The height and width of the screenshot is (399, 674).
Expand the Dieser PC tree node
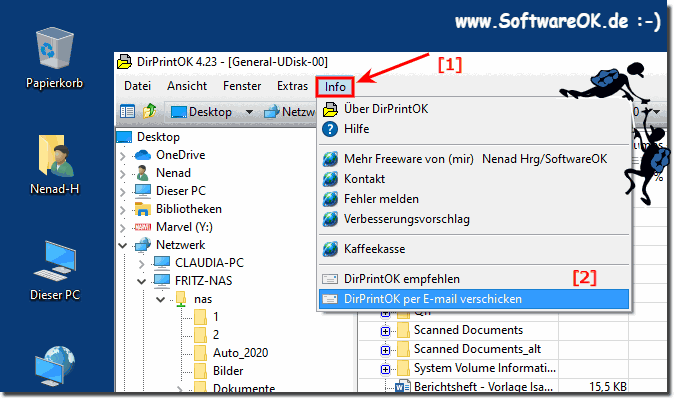(x=123, y=192)
